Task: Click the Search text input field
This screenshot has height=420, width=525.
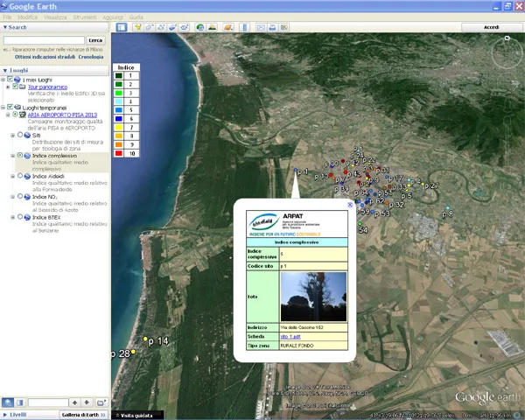Action: coord(44,40)
